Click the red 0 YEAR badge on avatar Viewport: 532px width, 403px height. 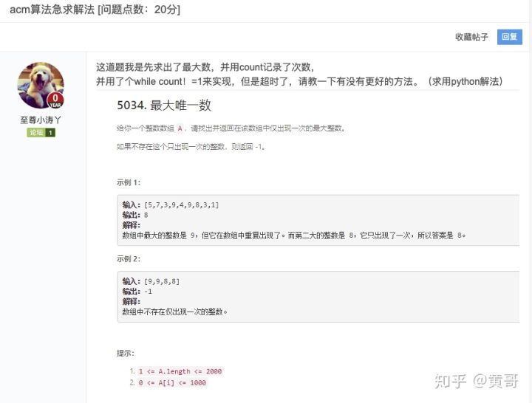[55, 100]
